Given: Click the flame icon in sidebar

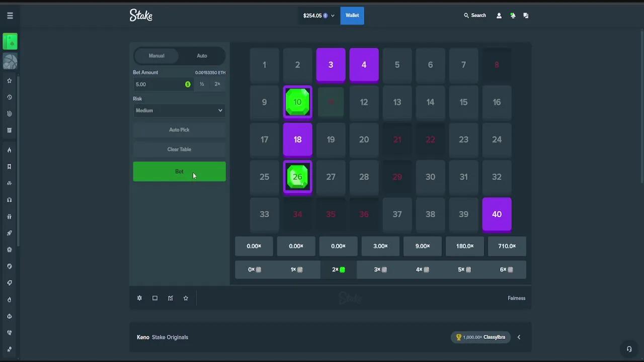Looking at the screenshot, I should pyautogui.click(x=9, y=150).
